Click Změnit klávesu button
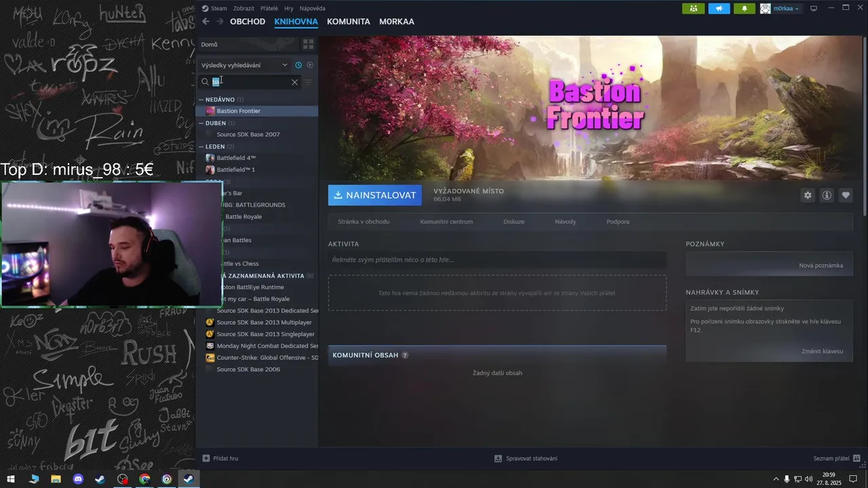 [822, 351]
